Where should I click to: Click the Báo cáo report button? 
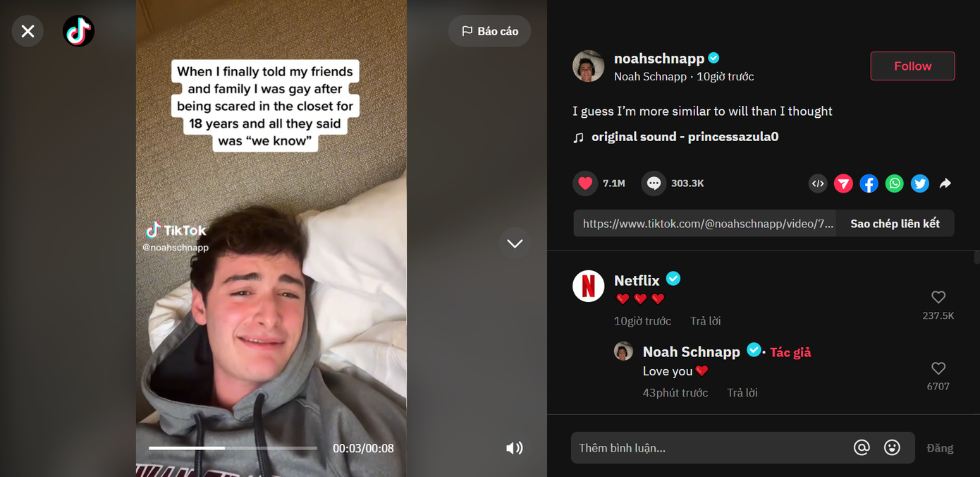pos(490,31)
